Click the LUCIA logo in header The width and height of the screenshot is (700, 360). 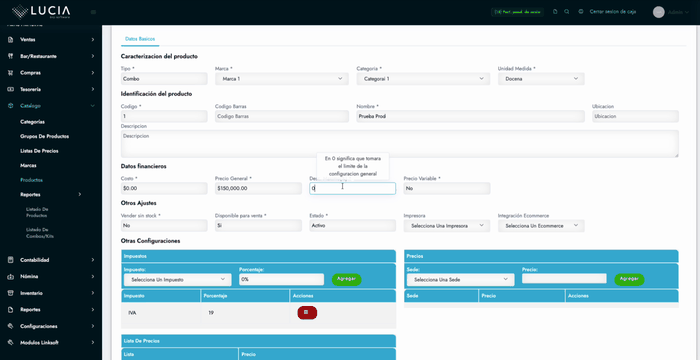tap(41, 12)
